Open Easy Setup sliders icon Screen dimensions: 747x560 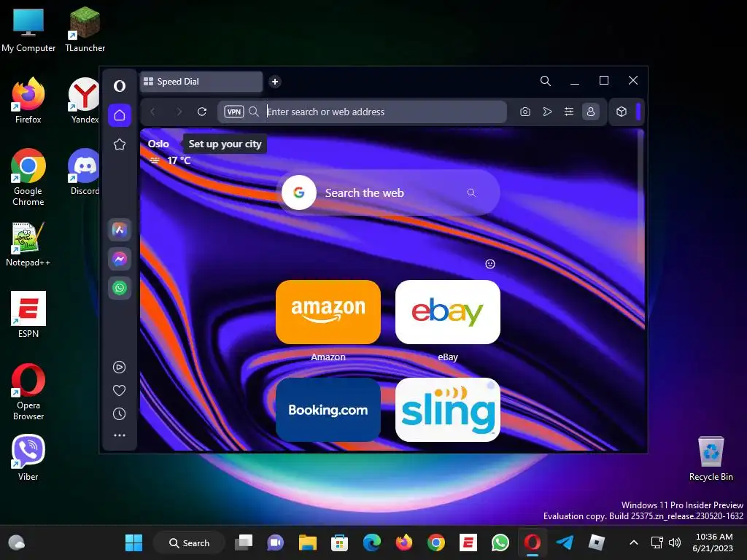pos(569,112)
